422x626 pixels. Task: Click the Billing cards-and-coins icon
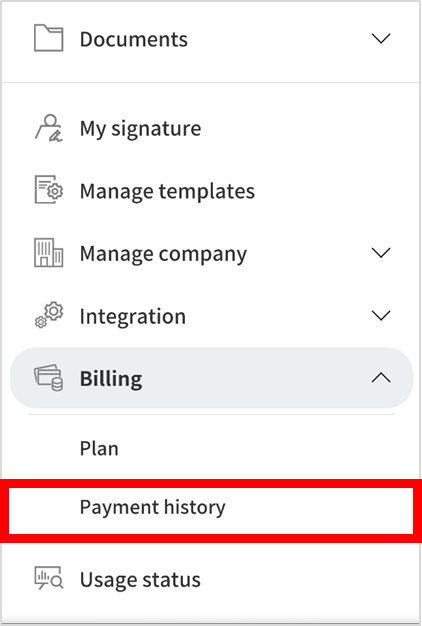tap(48, 377)
